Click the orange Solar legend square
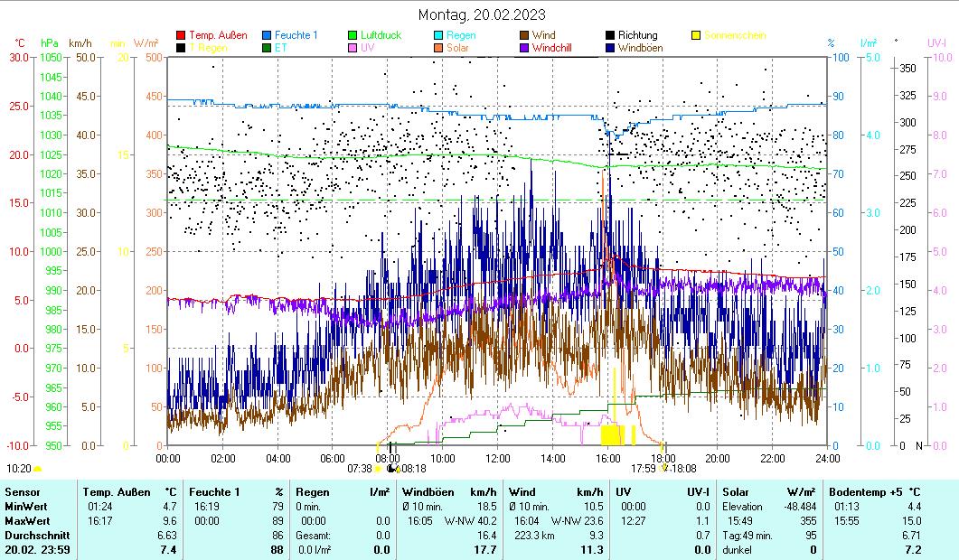The image size is (959, 560). 438,48
